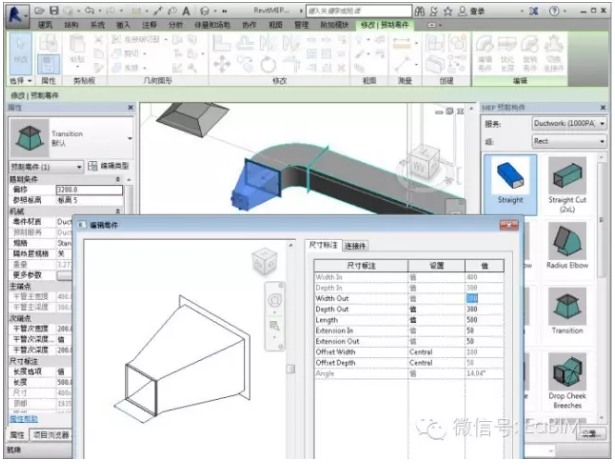Click the ViewCube in the main 3D view

425,165
